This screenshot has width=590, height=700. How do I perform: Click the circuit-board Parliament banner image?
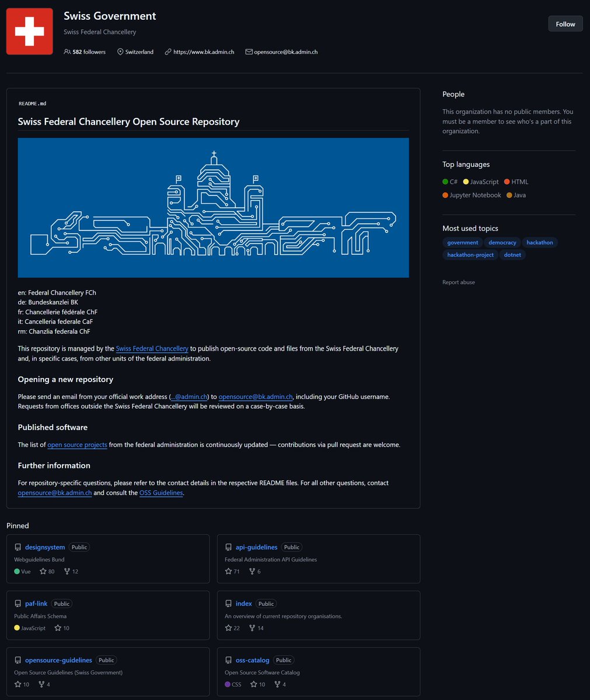tap(213, 208)
